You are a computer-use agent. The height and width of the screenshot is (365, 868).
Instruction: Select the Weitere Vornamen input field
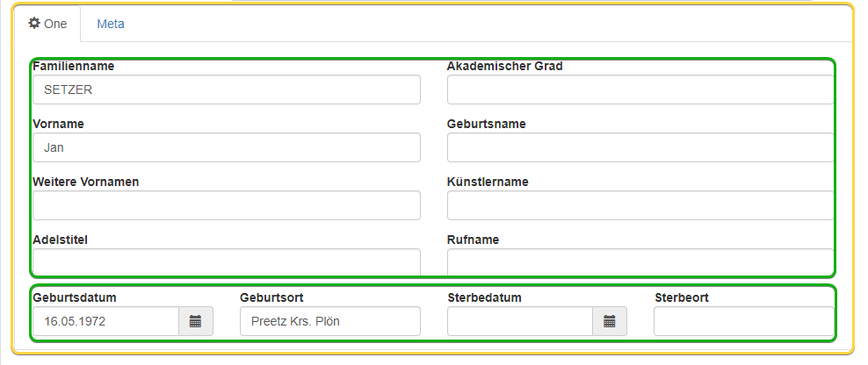tap(227, 205)
